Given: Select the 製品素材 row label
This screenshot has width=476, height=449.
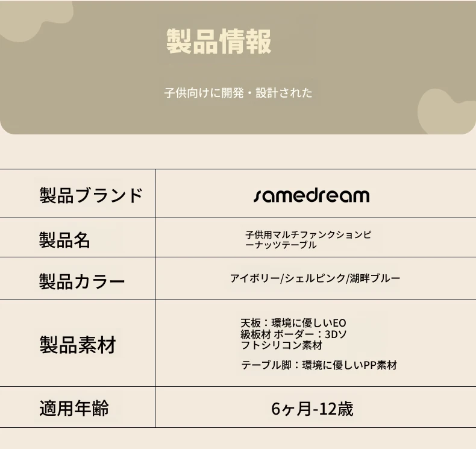Looking at the screenshot, I should click(78, 345).
